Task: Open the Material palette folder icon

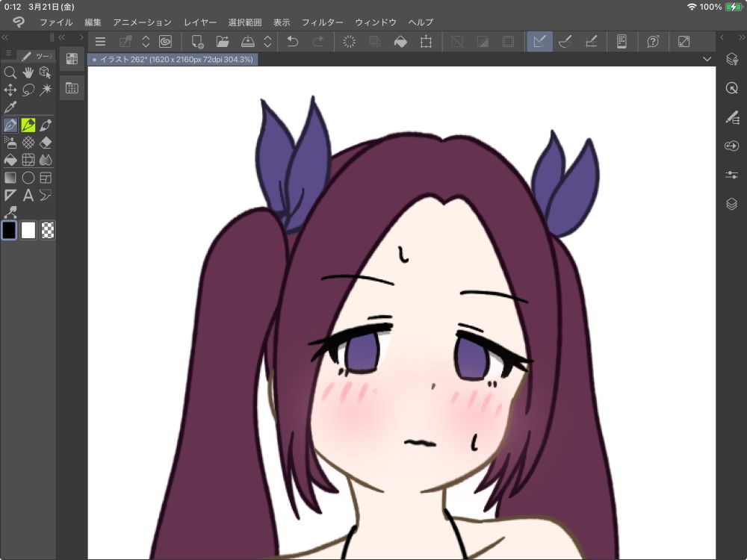Action: pyautogui.click(x=72, y=88)
